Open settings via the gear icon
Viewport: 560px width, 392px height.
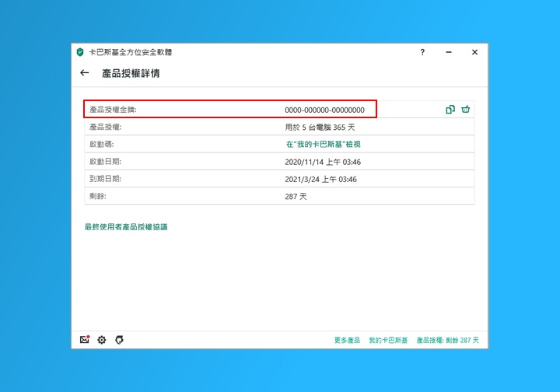pyautogui.click(x=102, y=340)
